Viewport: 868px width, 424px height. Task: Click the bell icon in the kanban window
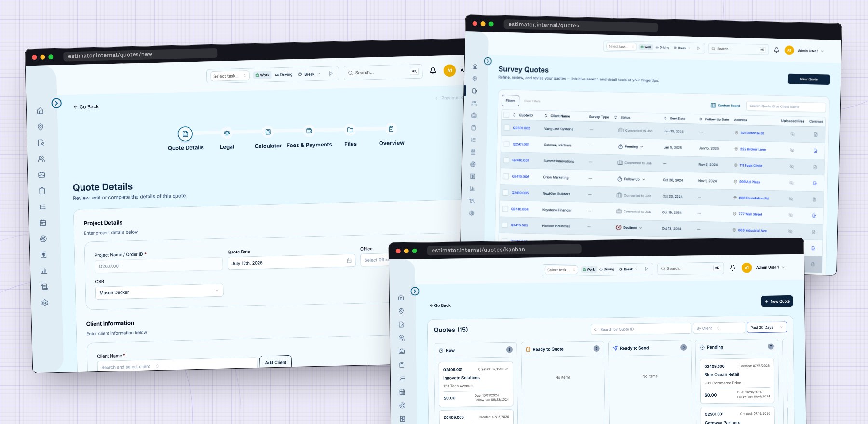coord(732,268)
